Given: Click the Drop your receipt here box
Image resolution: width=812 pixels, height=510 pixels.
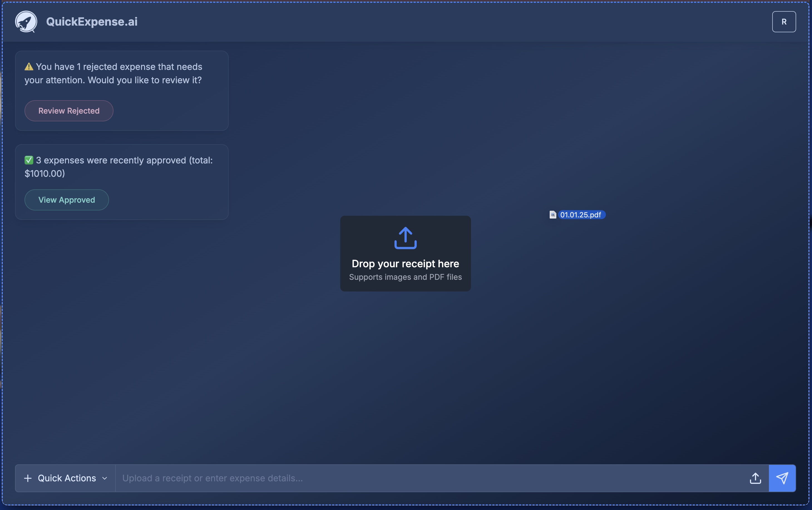Looking at the screenshot, I should pyautogui.click(x=405, y=254).
